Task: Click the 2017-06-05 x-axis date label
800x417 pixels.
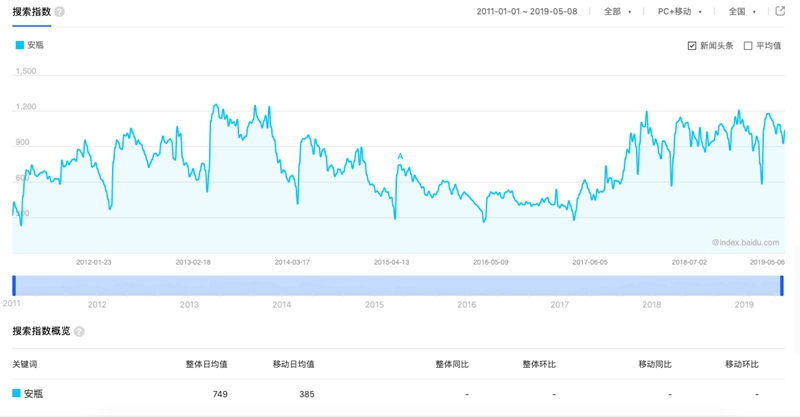Action: pos(590,262)
